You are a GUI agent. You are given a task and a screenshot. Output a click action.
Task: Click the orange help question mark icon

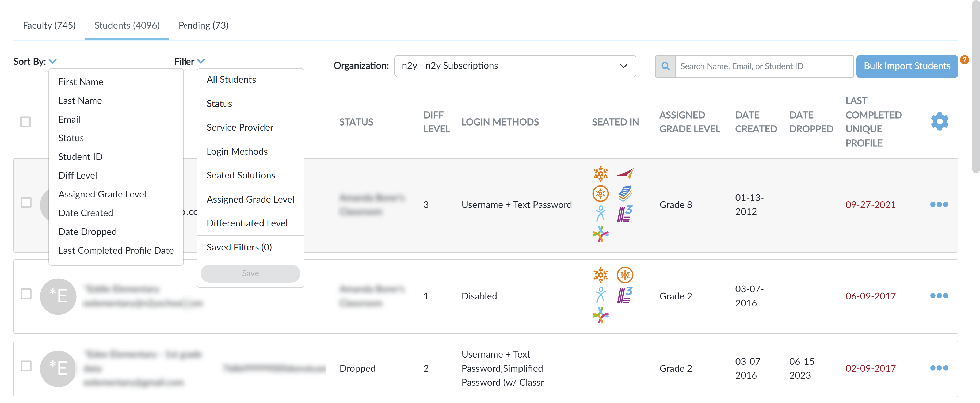pos(964,60)
